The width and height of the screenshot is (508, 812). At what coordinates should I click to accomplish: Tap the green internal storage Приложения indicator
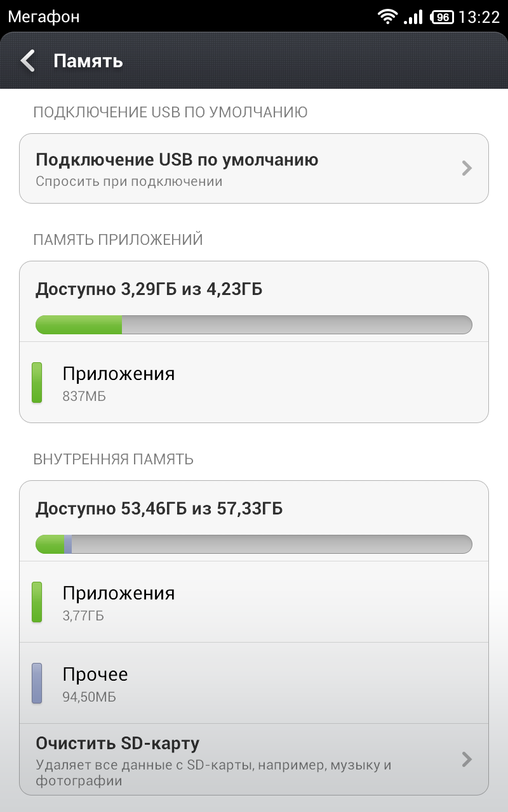pyautogui.click(x=37, y=602)
